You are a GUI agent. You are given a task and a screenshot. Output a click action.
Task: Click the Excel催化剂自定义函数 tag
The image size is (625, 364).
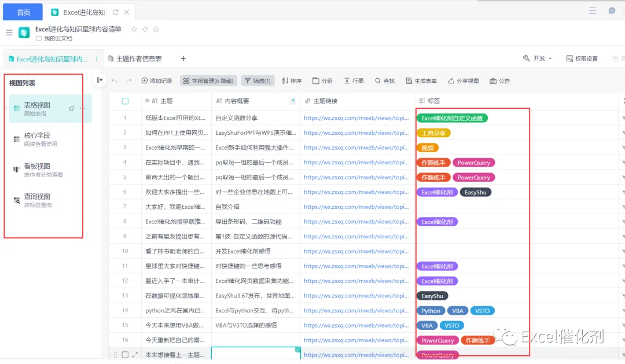(x=452, y=118)
